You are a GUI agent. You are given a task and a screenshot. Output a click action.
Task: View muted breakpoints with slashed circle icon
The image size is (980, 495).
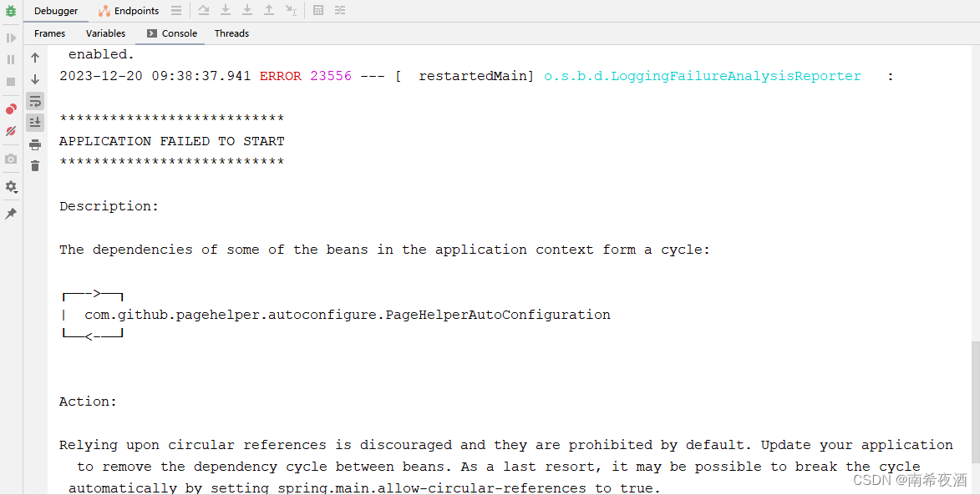(x=11, y=131)
